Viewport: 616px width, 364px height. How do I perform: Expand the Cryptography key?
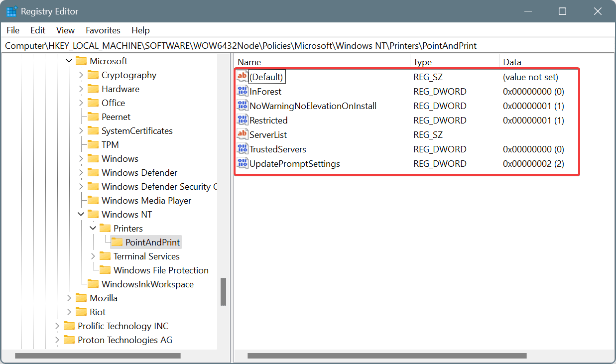[x=81, y=75]
